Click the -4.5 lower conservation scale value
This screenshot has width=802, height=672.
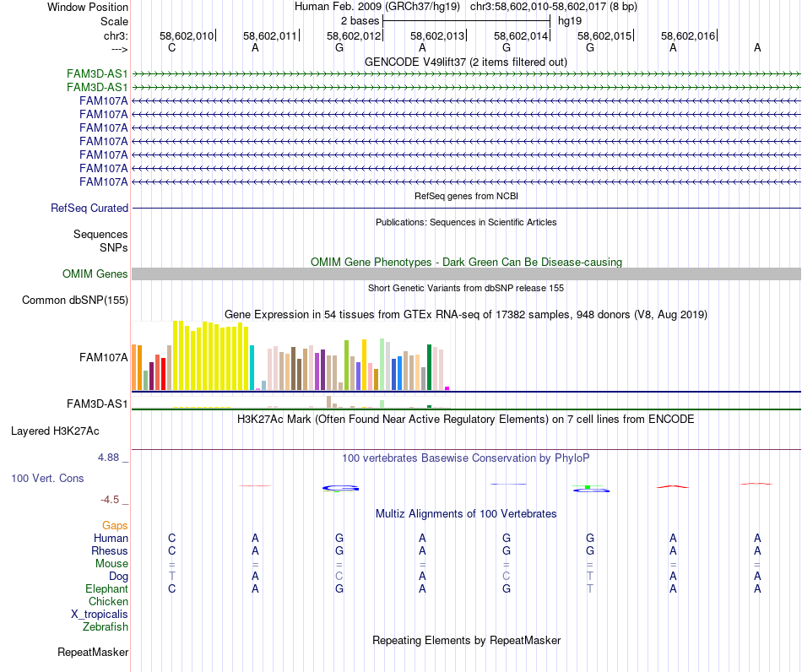[x=110, y=500]
